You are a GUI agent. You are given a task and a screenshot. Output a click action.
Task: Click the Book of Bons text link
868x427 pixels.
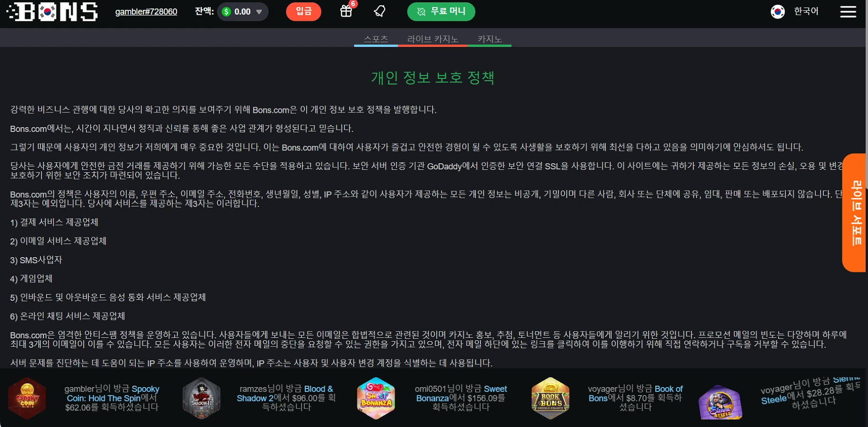click(x=636, y=394)
